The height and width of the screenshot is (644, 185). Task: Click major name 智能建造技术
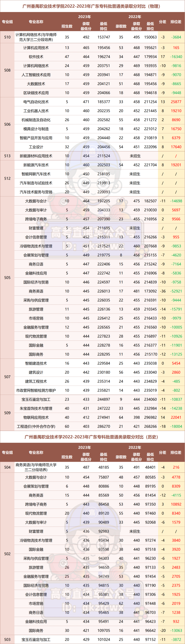(36, 363)
